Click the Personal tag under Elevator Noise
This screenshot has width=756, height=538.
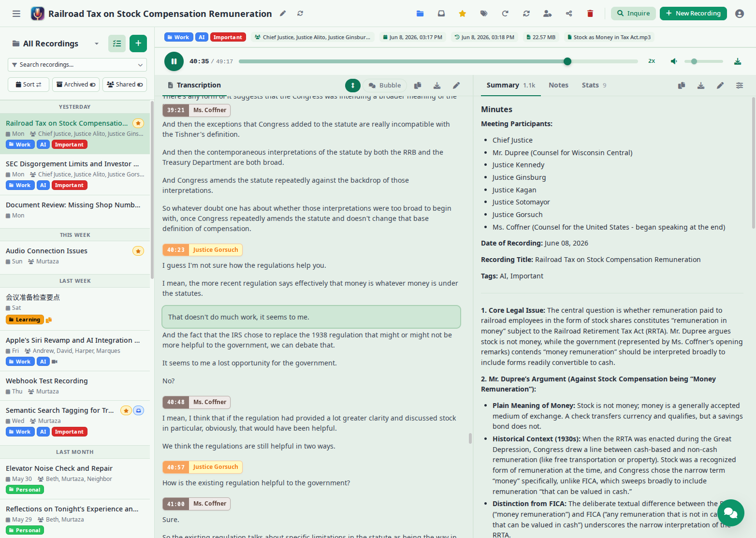click(x=25, y=490)
